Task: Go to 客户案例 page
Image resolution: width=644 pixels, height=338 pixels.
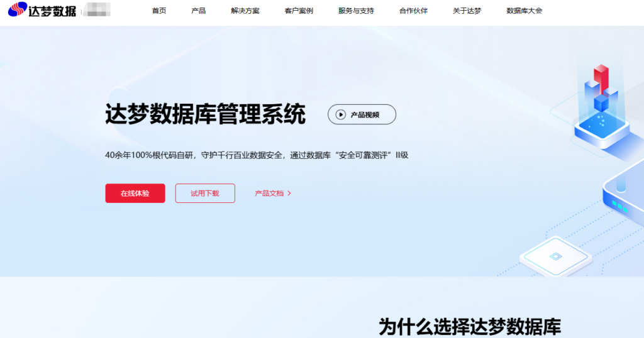Action: [299, 11]
